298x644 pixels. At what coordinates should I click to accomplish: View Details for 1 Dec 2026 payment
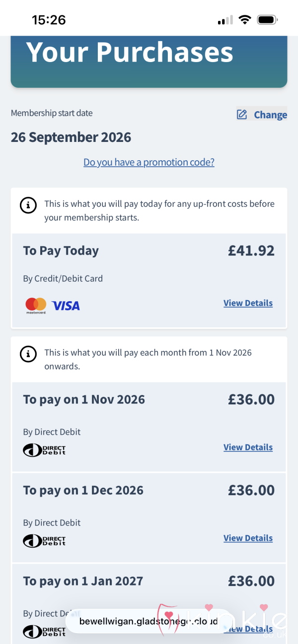248,538
